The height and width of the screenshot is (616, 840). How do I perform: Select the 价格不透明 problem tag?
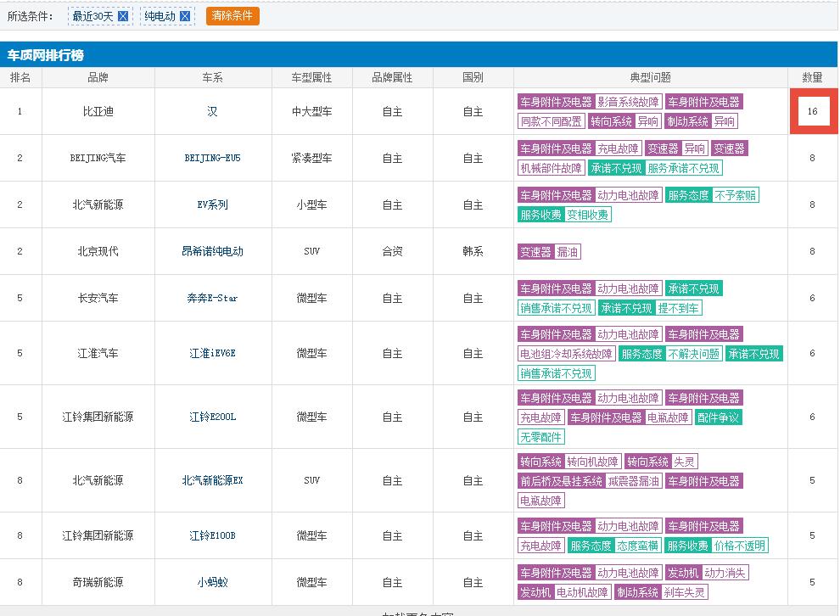[740, 546]
